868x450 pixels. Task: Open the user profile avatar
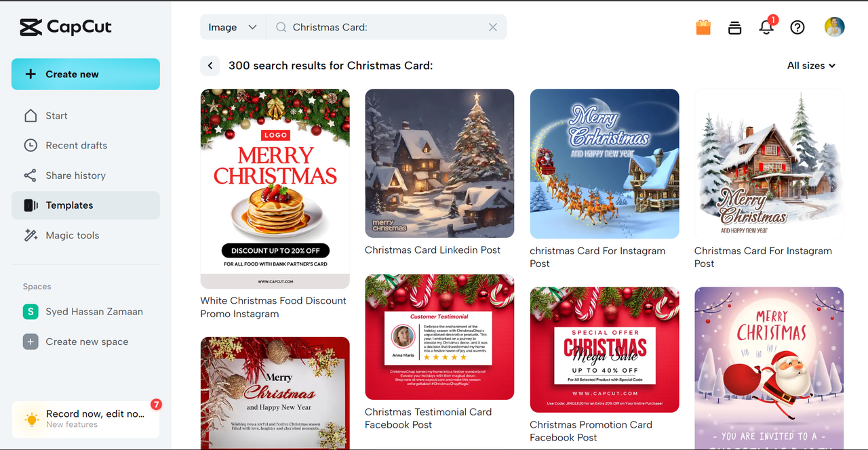click(834, 27)
